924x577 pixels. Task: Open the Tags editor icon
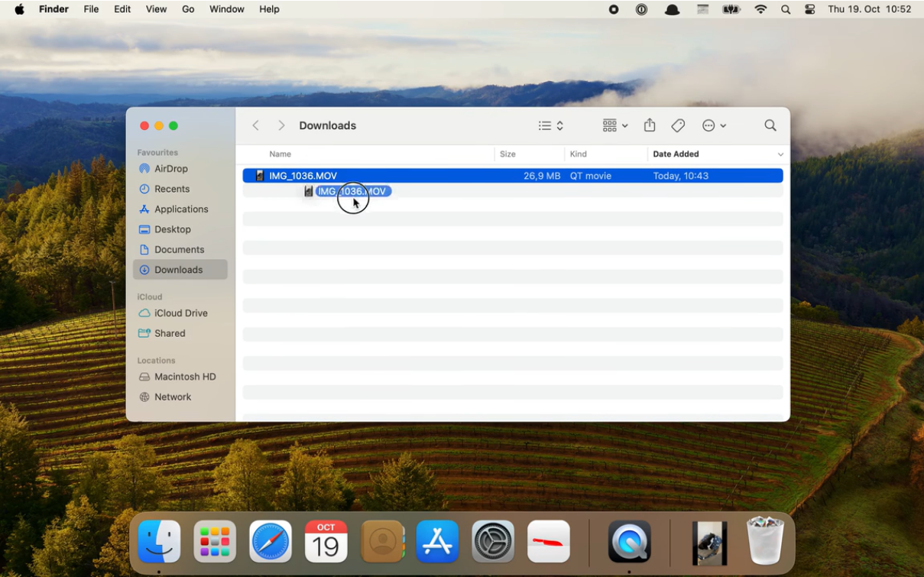(x=678, y=125)
